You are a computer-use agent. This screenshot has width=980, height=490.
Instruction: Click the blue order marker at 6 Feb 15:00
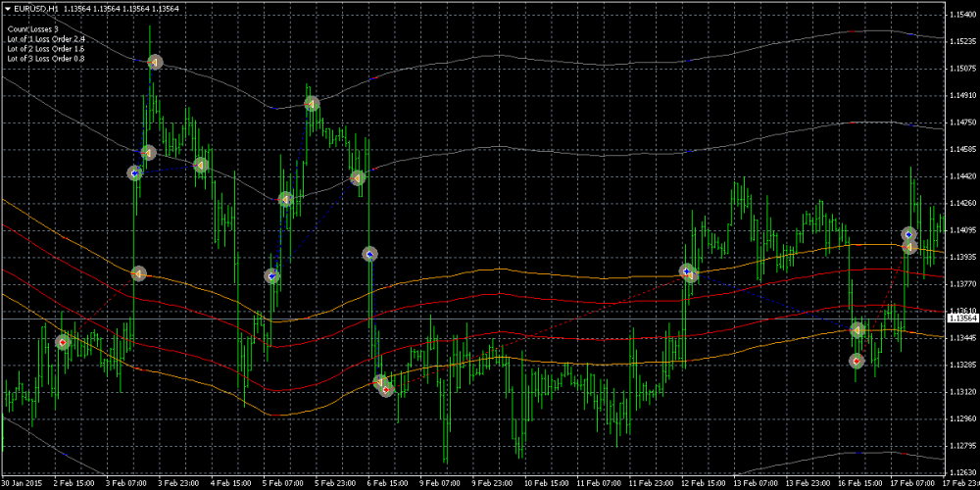pyautogui.click(x=370, y=254)
